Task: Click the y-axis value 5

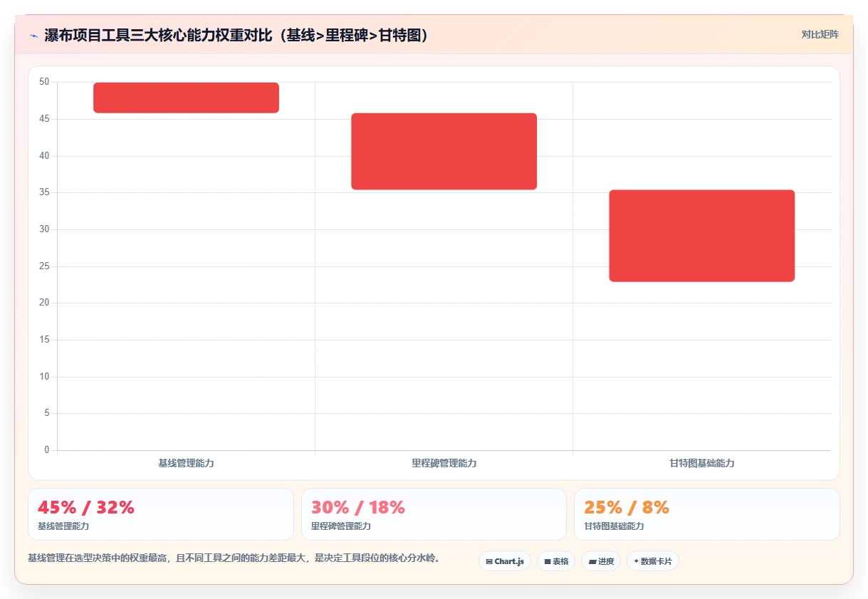Action: coord(47,413)
